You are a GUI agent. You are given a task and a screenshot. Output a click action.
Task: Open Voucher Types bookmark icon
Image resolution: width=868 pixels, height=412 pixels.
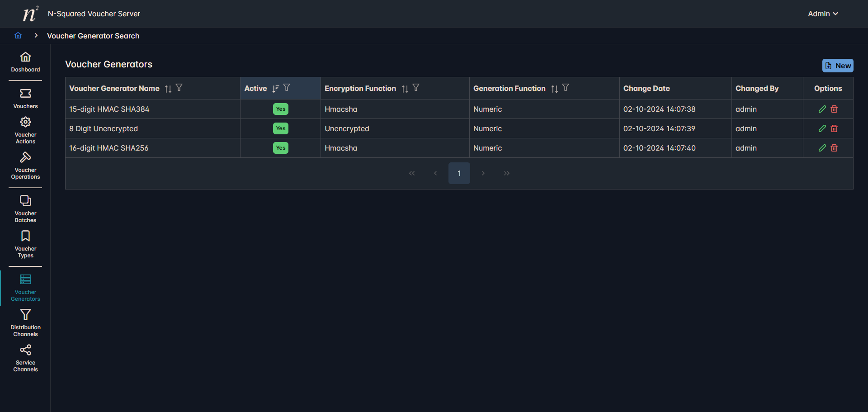pos(25,237)
